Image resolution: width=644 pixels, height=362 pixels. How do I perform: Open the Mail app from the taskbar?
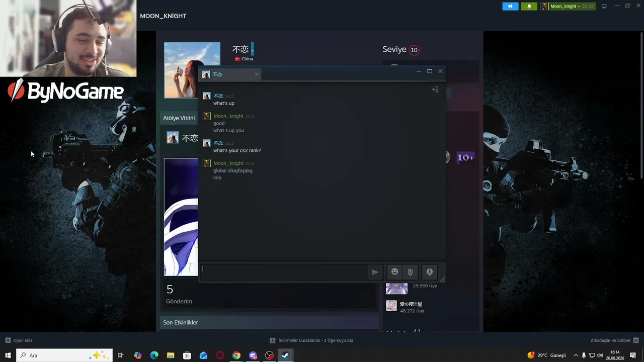[203, 355]
